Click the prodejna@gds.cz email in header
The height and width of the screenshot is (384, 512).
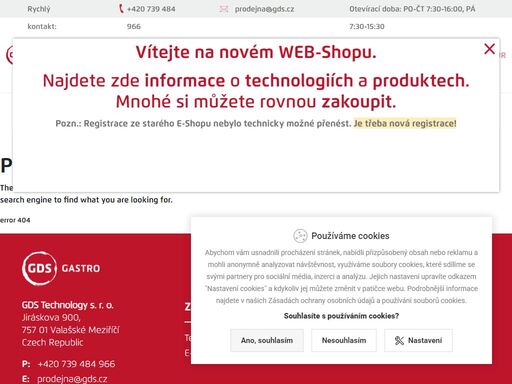(x=264, y=9)
